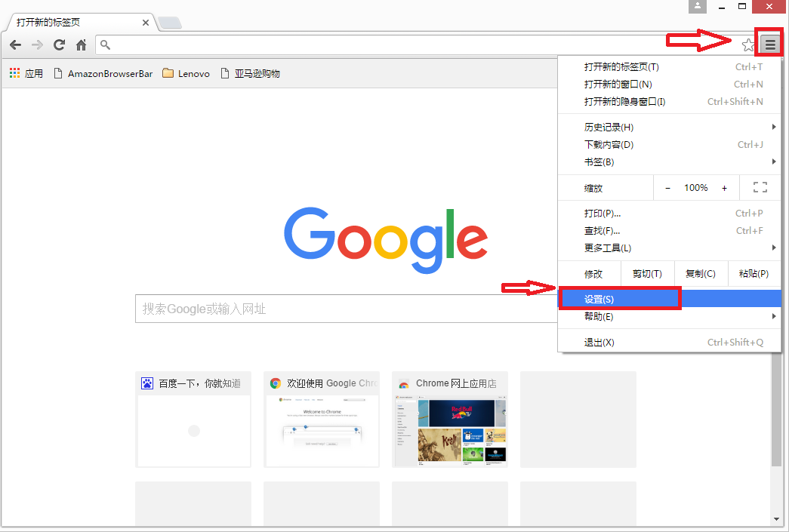Screen dimensions: 789x532
Task: Select 设置(S) from the menu
Action: point(619,298)
